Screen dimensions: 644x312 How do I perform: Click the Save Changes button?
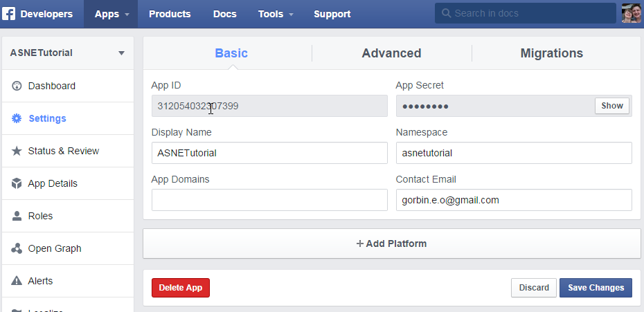[x=596, y=288]
